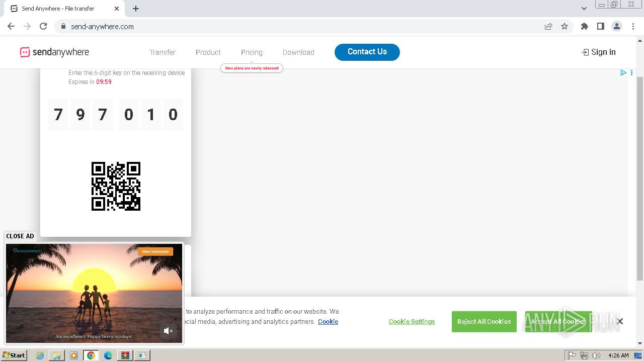Click the AdChoices triangle icon

pyautogui.click(x=623, y=72)
